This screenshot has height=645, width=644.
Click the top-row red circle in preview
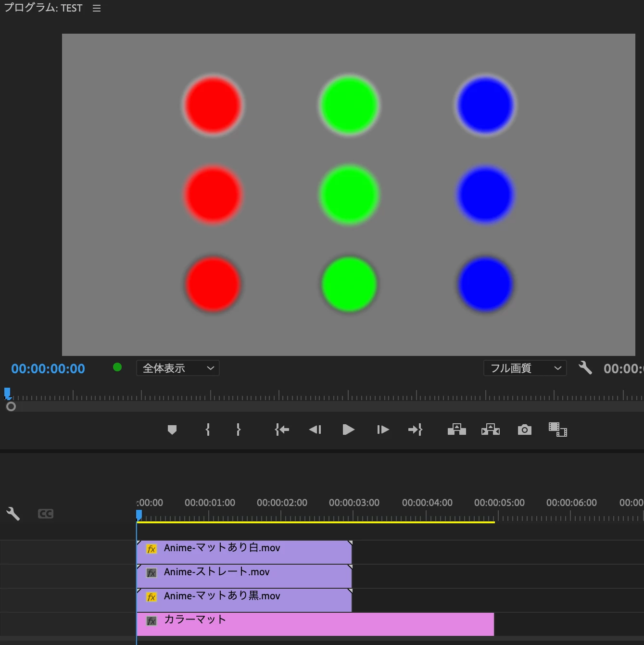213,105
